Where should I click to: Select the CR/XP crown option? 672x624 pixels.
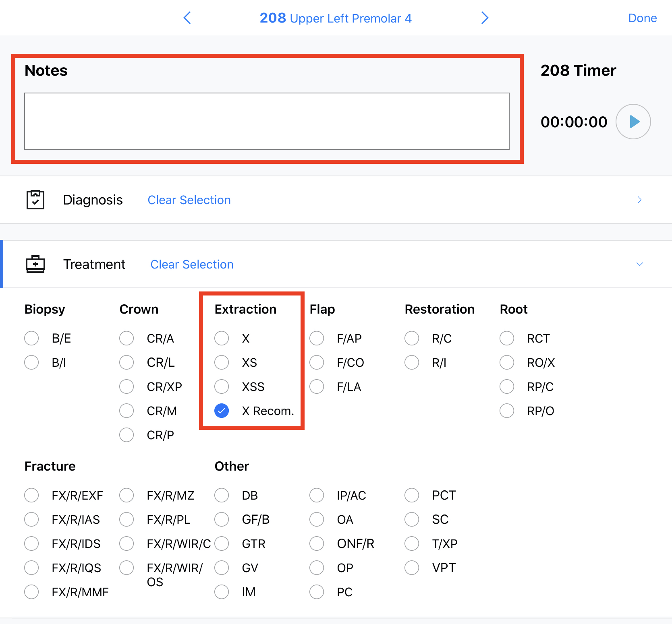127,386
